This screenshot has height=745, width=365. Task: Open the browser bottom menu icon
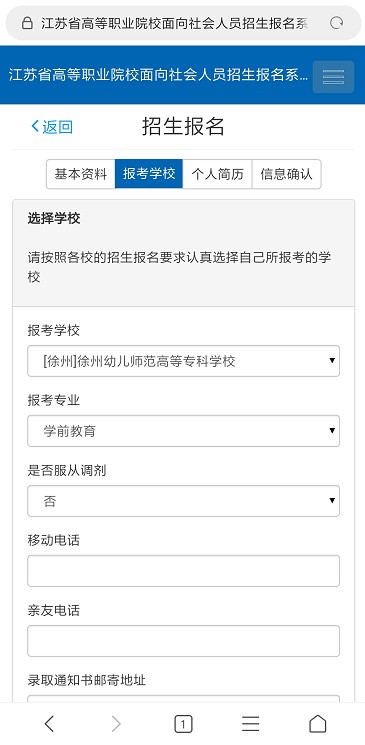250,724
